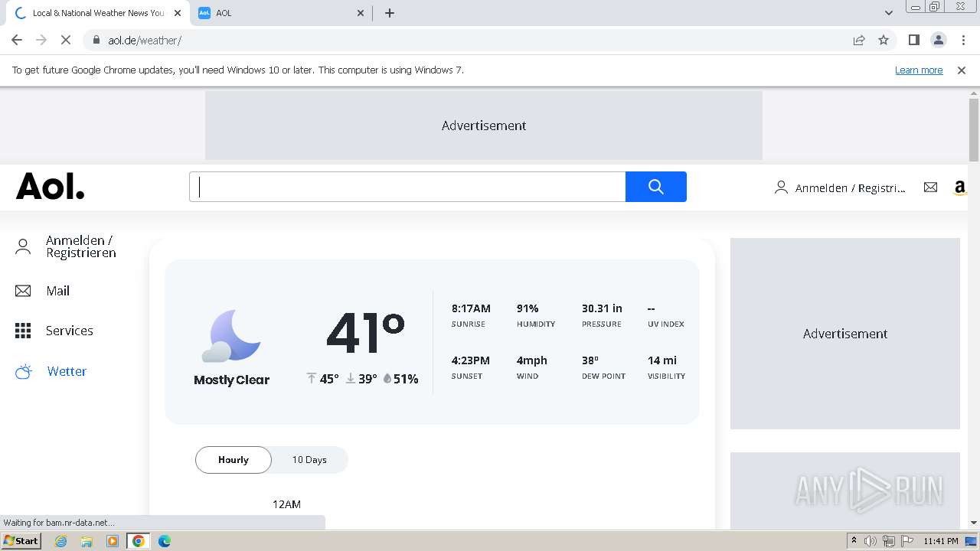980x551 pixels.
Task: Stop loading the page
Action: point(66,40)
